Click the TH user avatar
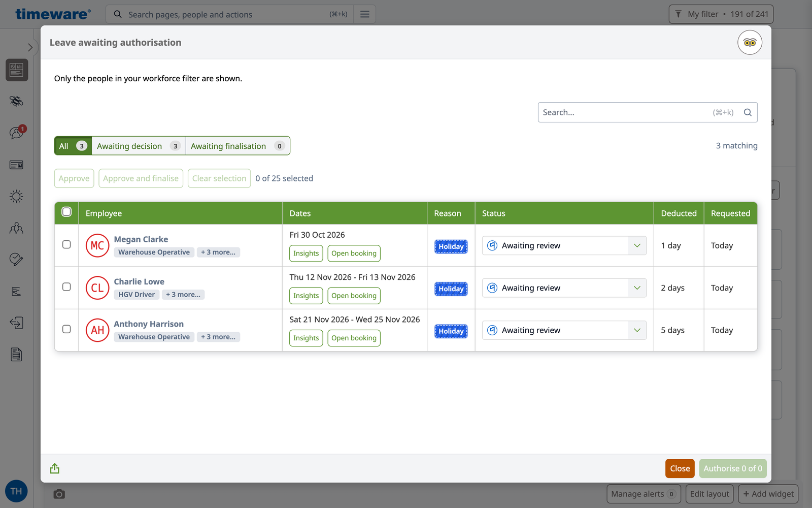 [16, 491]
